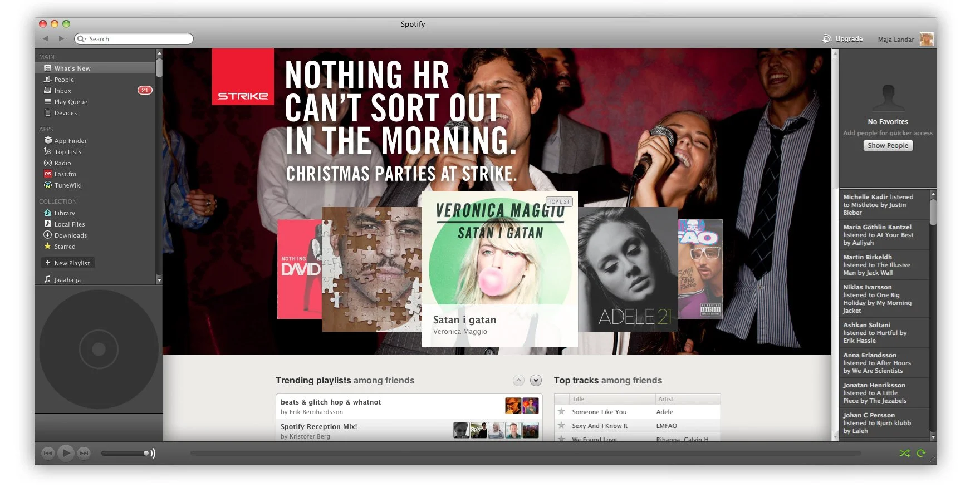Click the Show People button
Viewport: 980px width, 502px height.
[x=888, y=145]
